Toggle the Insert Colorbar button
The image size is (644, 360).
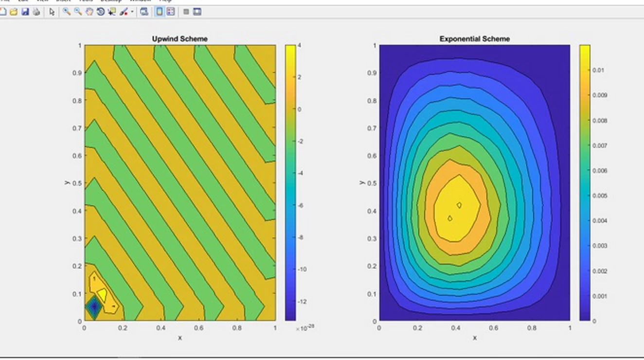point(159,12)
